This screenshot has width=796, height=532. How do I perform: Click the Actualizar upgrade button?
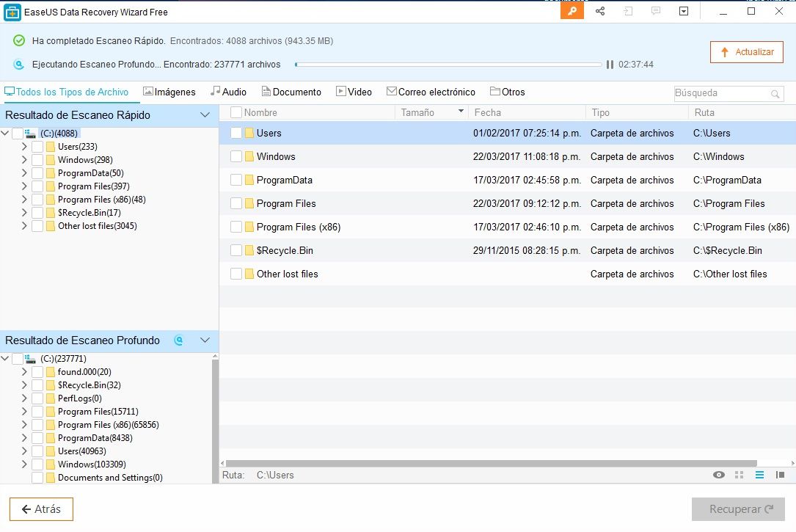point(747,52)
